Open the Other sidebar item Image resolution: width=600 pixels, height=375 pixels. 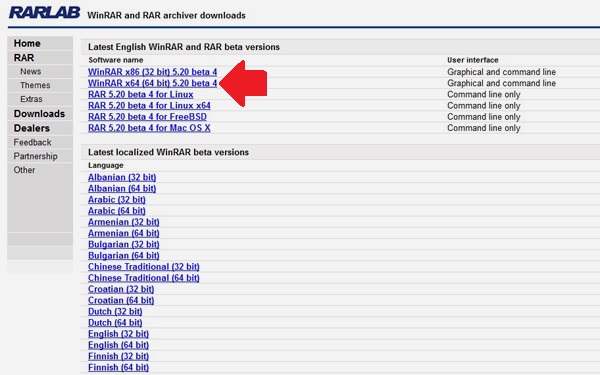[x=24, y=170]
